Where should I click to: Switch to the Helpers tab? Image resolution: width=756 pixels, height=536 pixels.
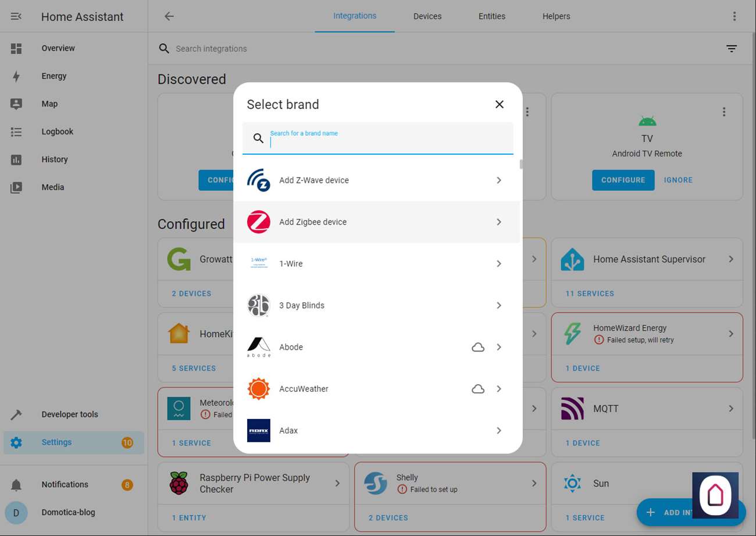click(557, 16)
